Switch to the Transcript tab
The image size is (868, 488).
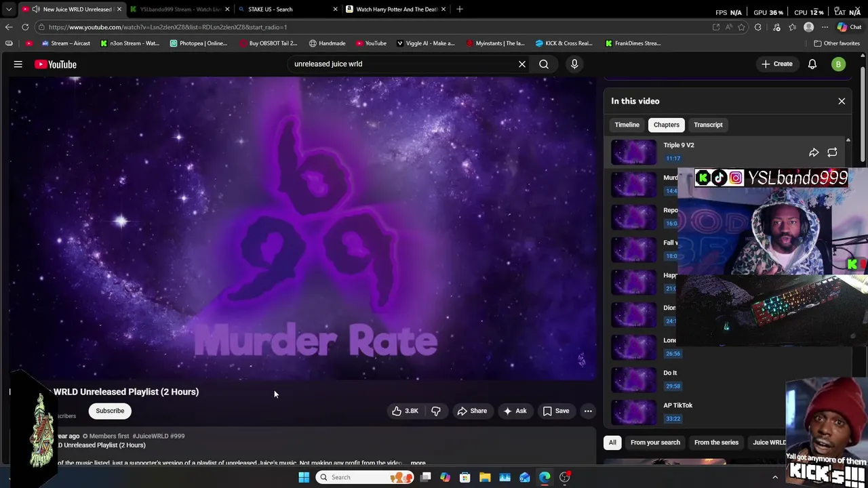coord(708,125)
